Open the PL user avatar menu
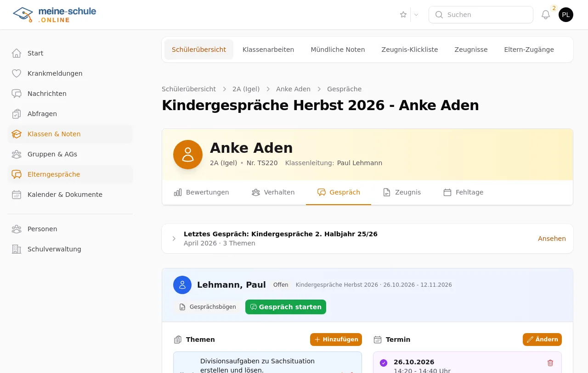The height and width of the screenshot is (373, 588). click(x=566, y=15)
